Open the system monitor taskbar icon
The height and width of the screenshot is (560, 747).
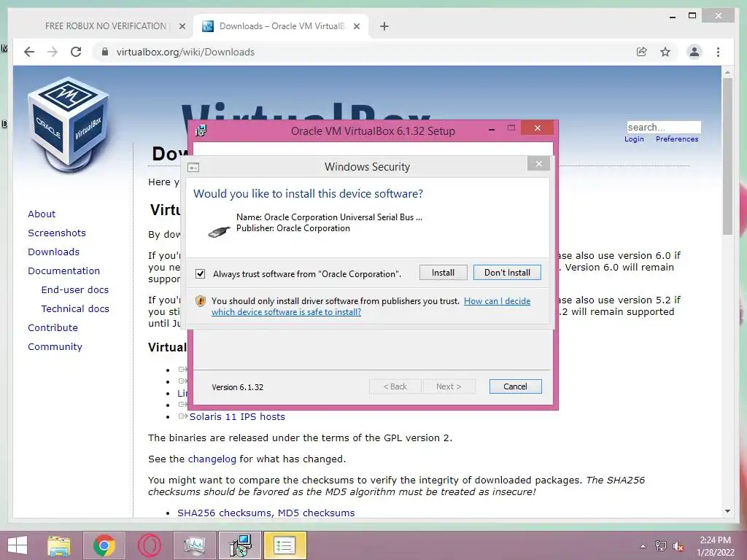(194, 545)
